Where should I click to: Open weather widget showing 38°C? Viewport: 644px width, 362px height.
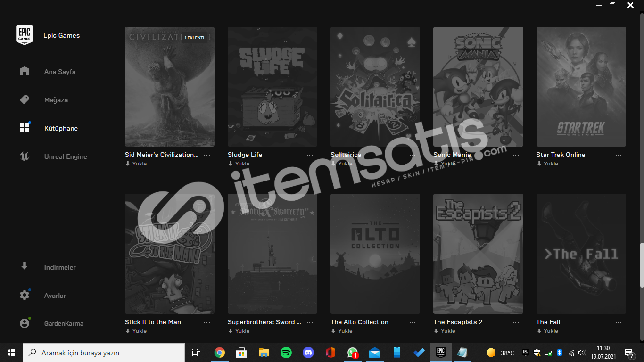[501, 353]
